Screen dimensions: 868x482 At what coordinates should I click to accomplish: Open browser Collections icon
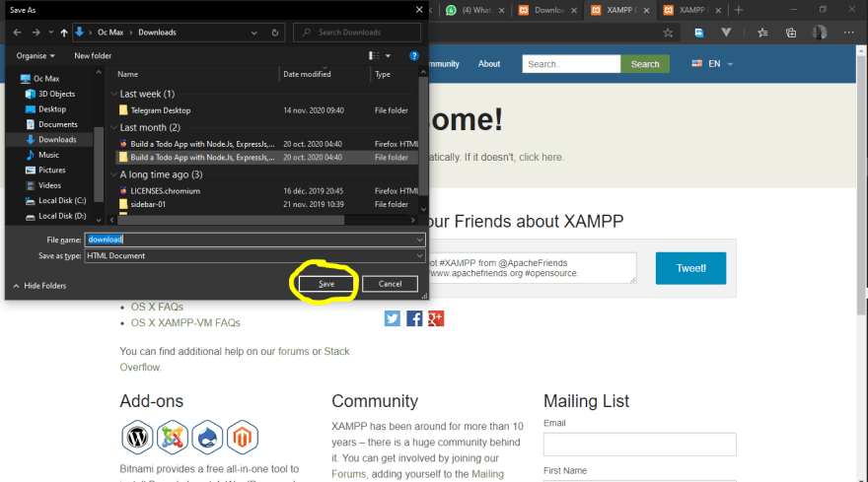(x=791, y=33)
